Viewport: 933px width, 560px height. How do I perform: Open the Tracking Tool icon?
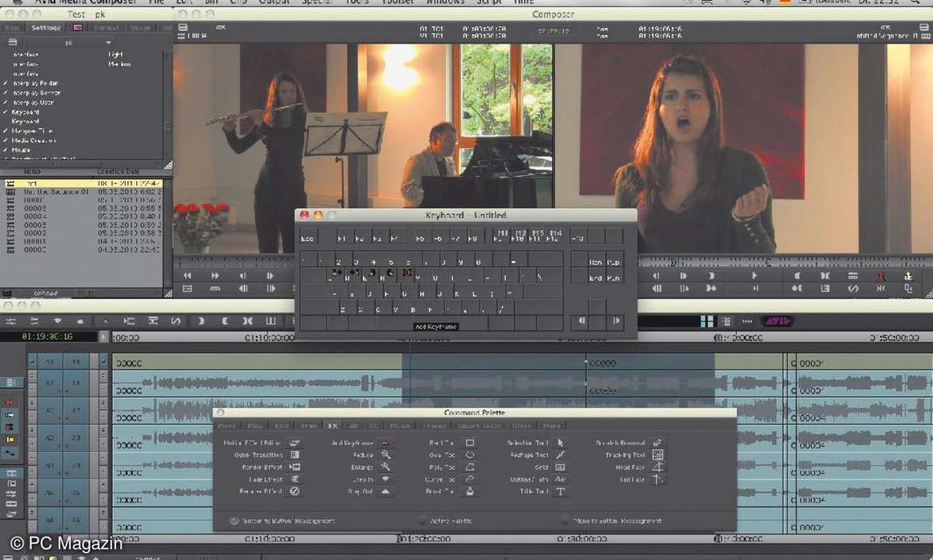click(658, 455)
